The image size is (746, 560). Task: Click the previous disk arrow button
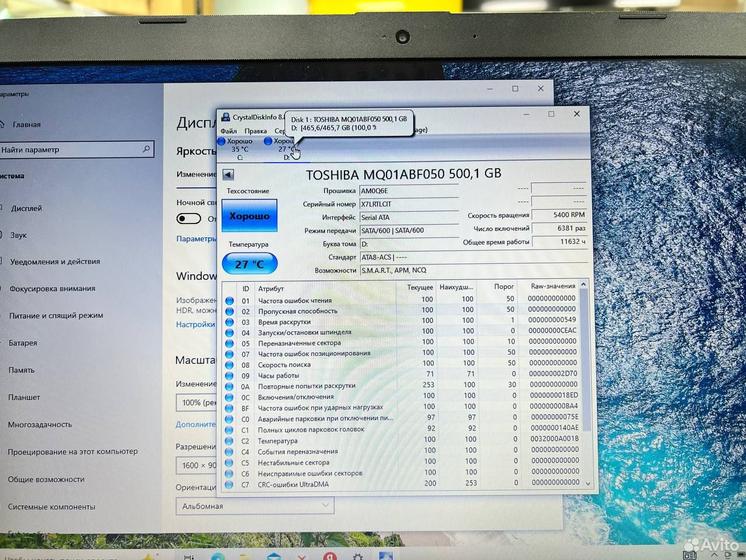tap(228, 175)
